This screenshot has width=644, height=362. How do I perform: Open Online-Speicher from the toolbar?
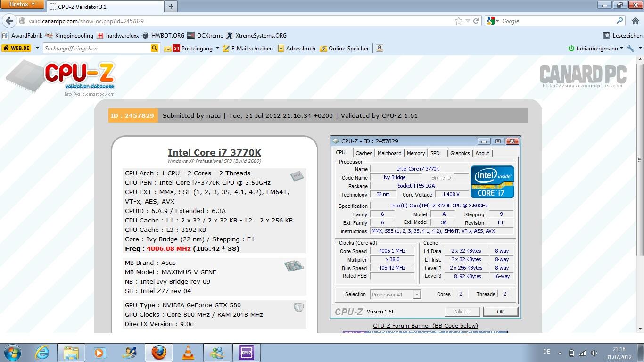click(x=344, y=48)
